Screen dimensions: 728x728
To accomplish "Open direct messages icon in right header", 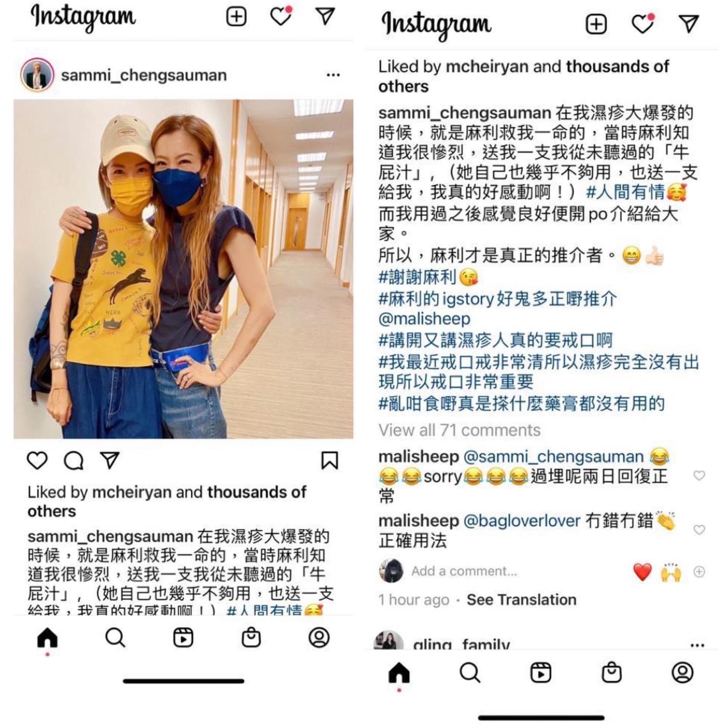I will 689,23.
